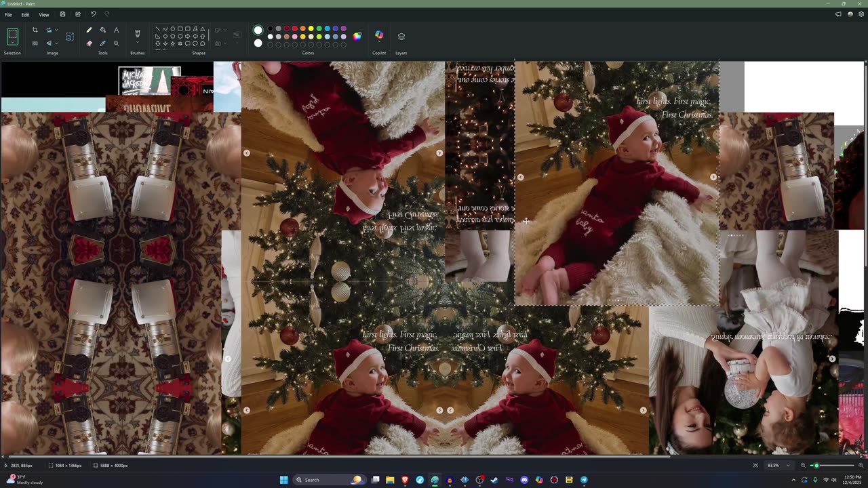
Task: Pick the pink color swatch
Action: coord(294,37)
